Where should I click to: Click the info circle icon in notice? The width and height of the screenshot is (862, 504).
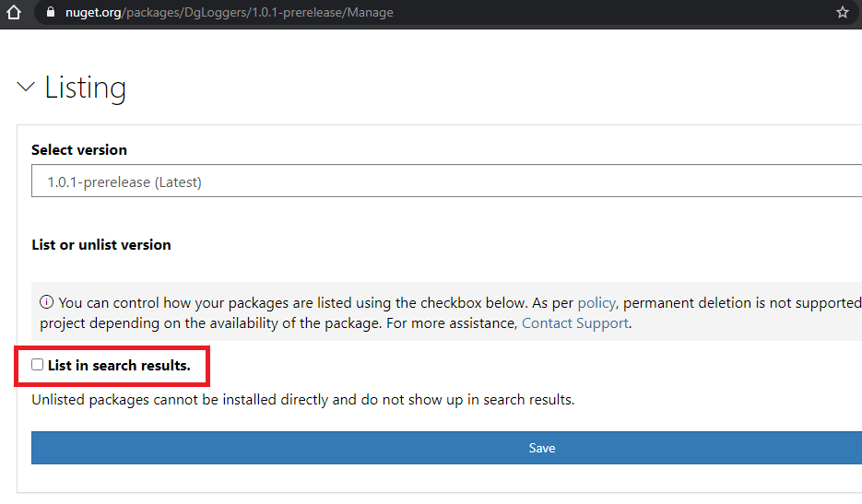(x=46, y=303)
